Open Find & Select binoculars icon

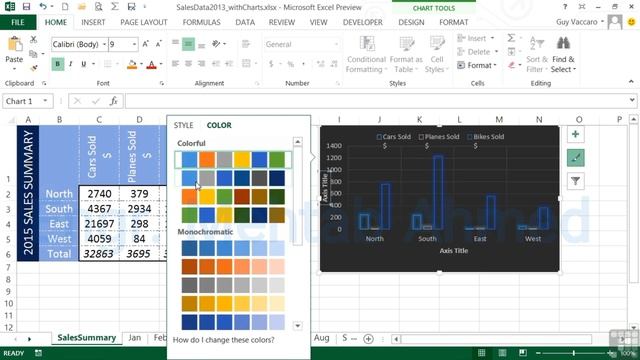(563, 43)
